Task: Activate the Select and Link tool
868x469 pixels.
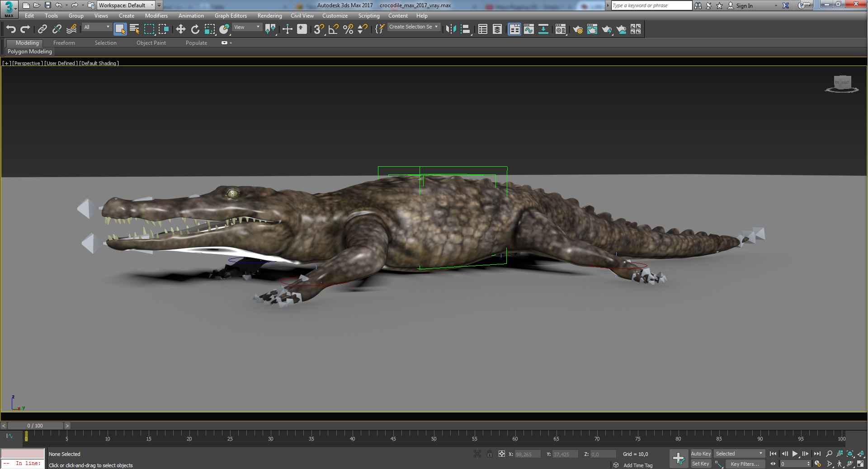Action: [42, 29]
